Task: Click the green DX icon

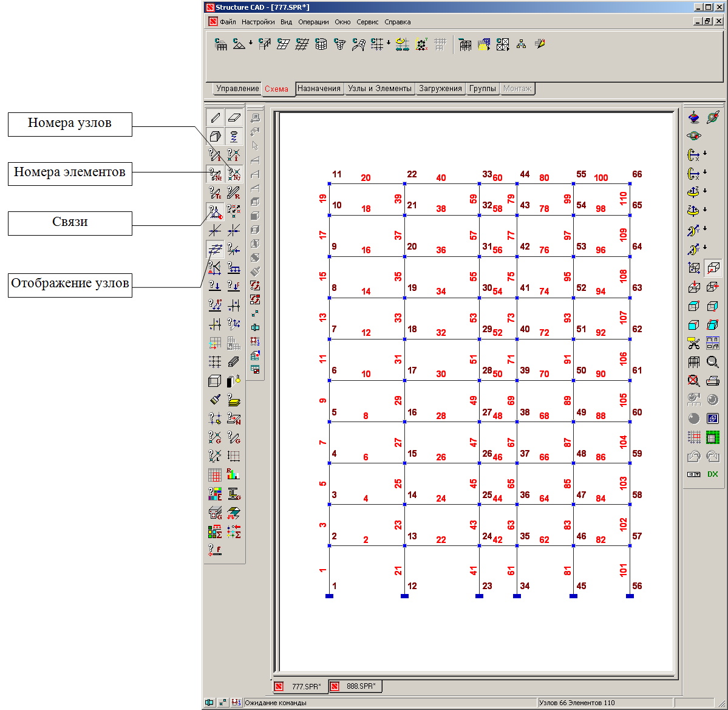Action: click(x=713, y=474)
